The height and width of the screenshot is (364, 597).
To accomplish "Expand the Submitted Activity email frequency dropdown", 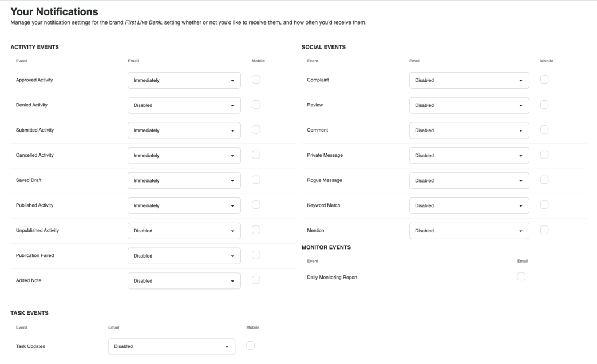I will coord(184,130).
